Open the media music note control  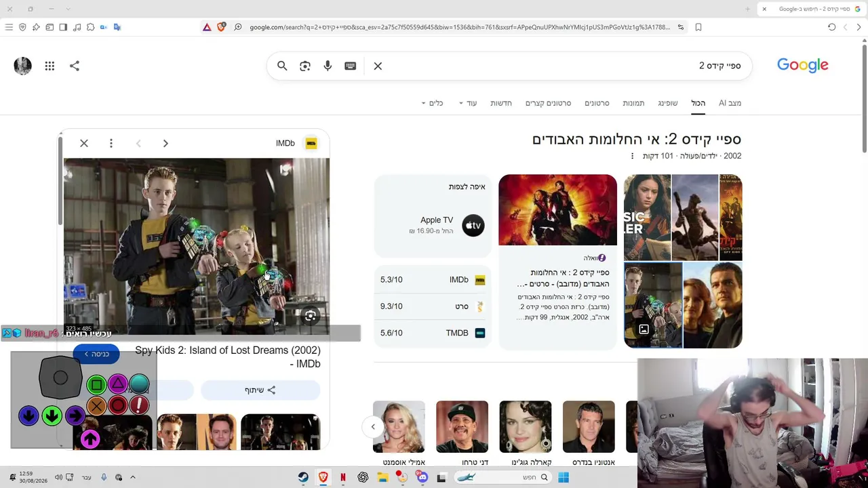[77, 27]
